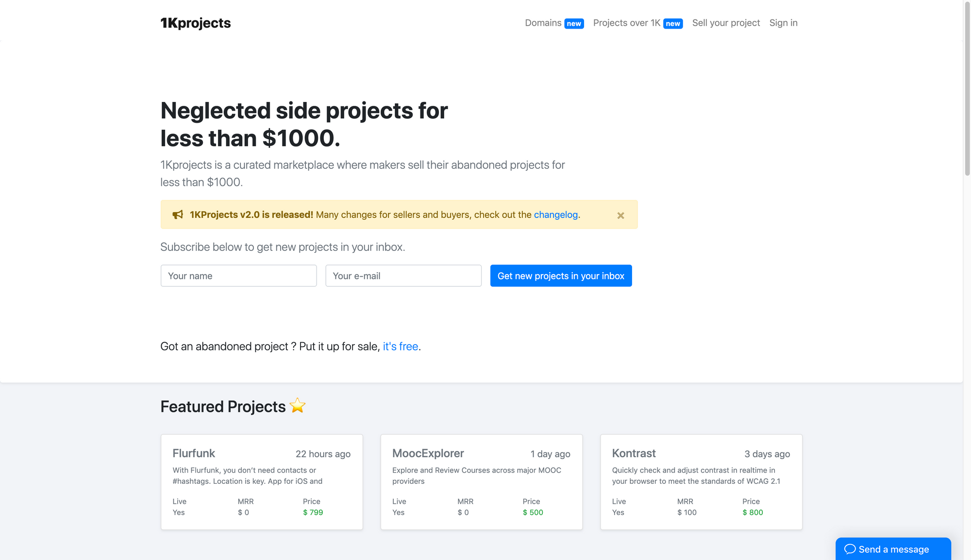The height and width of the screenshot is (560, 971).
Task: Open the Flurfunk project card
Action: pos(262,481)
